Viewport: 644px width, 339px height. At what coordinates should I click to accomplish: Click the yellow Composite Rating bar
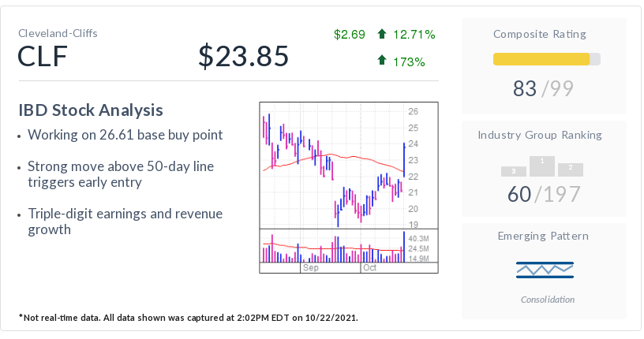(541, 59)
